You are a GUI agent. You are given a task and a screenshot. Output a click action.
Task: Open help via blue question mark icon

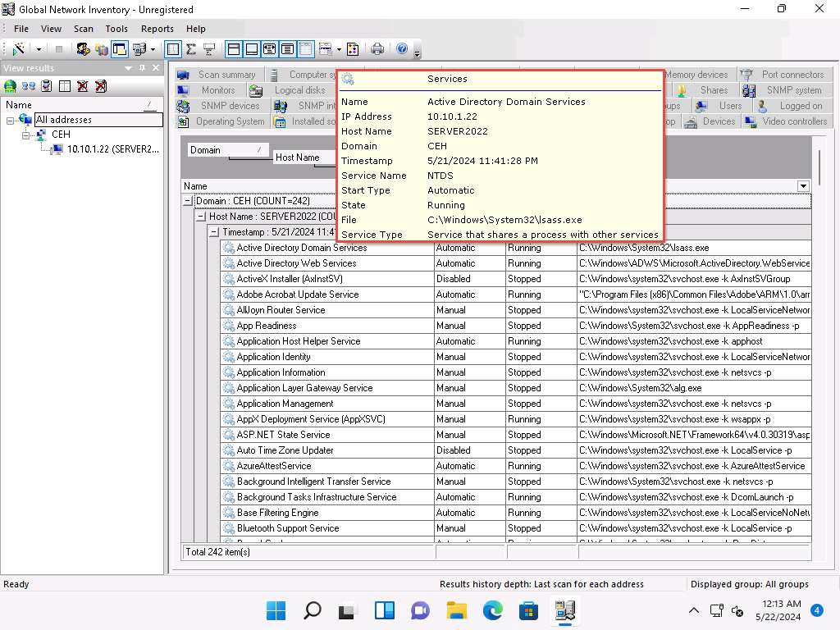coord(402,49)
